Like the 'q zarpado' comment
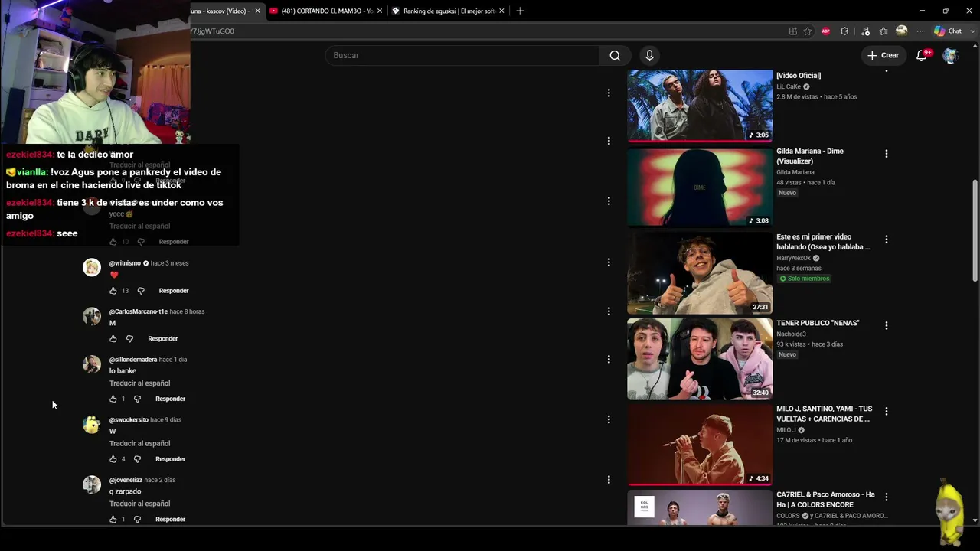The width and height of the screenshot is (980, 551). click(113, 519)
